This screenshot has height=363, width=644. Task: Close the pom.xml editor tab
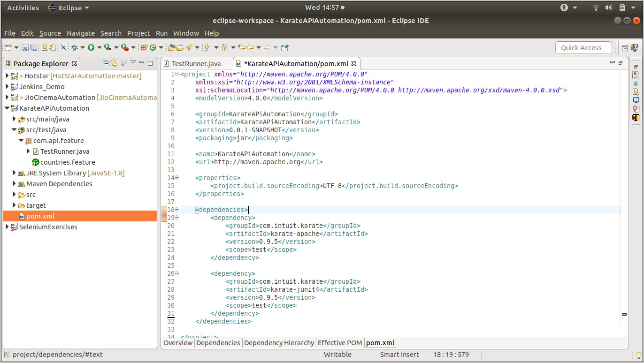tap(354, 63)
